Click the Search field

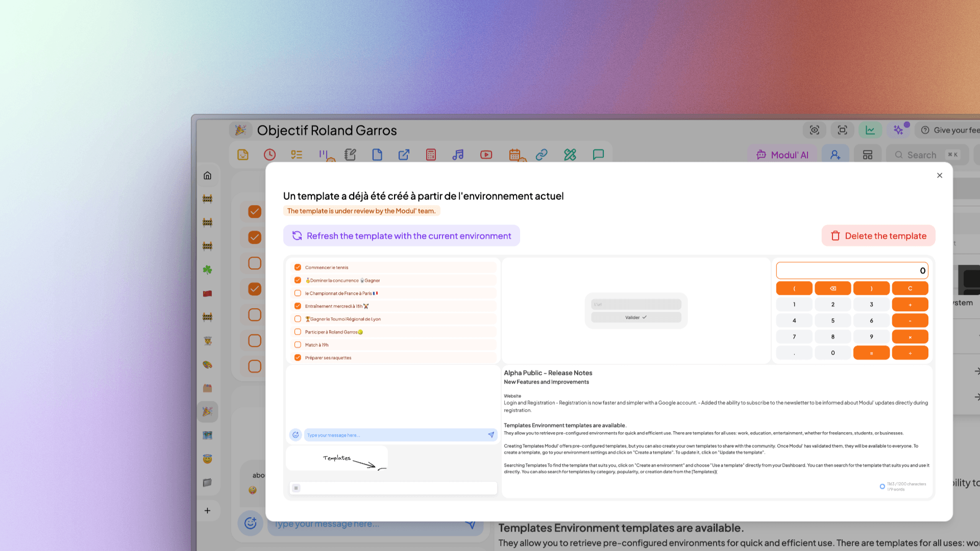tap(927, 155)
